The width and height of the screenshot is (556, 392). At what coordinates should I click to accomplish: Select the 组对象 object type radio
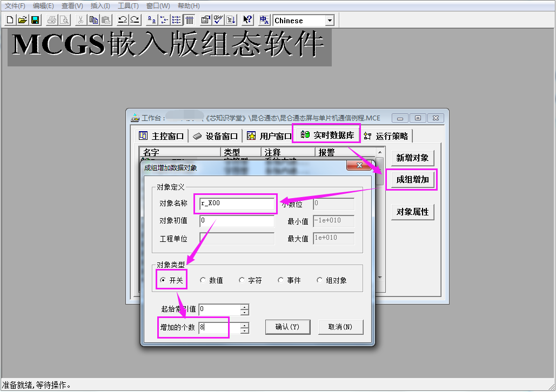click(332, 280)
